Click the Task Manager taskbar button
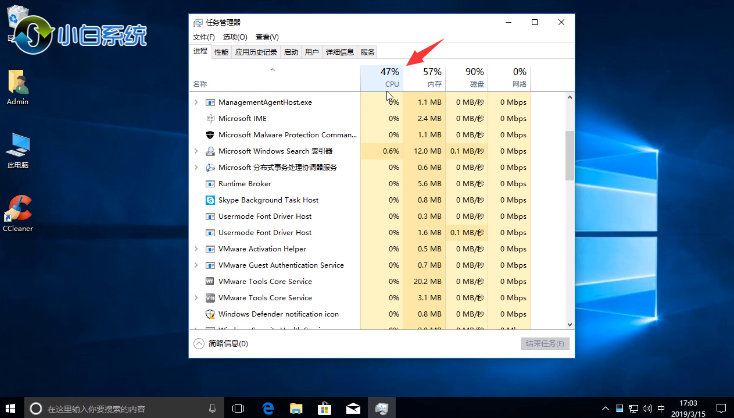The image size is (734, 418). [x=382, y=408]
